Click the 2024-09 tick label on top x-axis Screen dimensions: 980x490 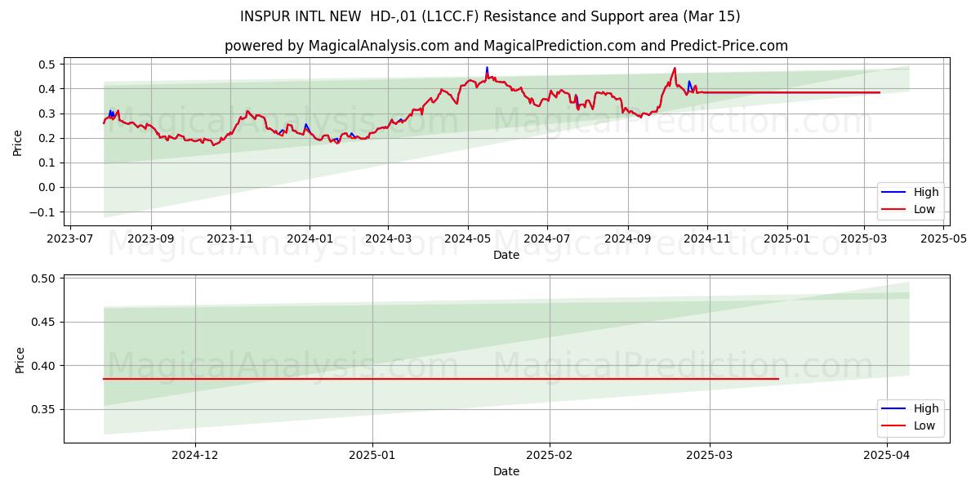pyautogui.click(x=627, y=240)
